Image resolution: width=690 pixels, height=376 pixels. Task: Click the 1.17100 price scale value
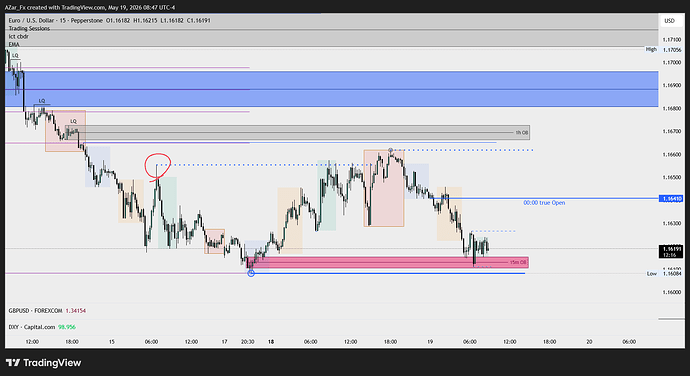[672, 40]
